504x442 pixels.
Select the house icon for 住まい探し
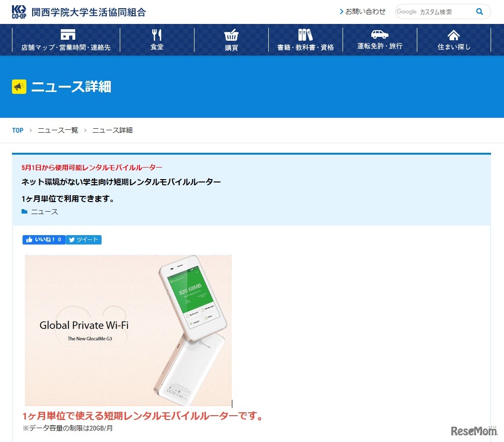click(x=453, y=34)
